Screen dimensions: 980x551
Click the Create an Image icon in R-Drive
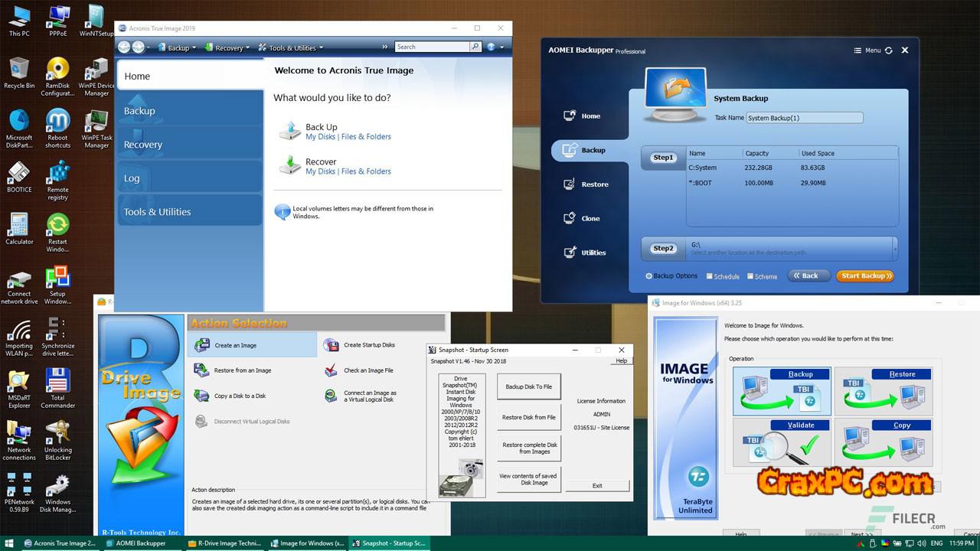click(x=202, y=345)
